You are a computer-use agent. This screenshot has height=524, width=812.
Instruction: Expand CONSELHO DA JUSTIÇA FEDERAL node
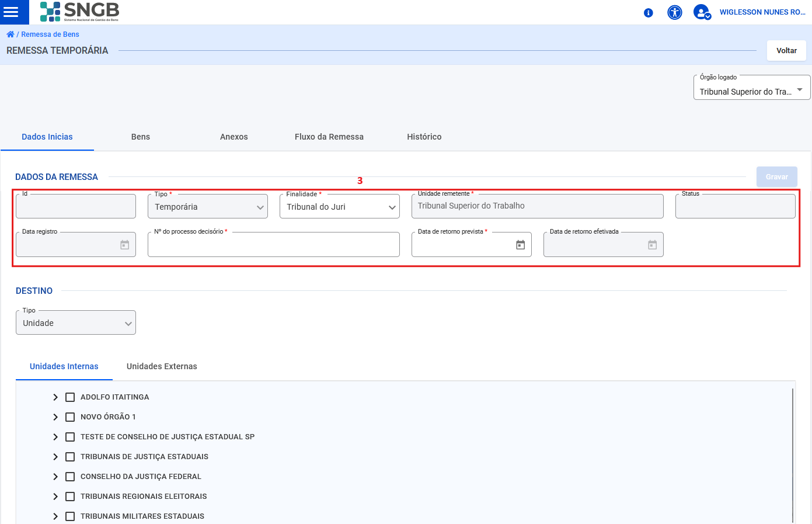55,477
